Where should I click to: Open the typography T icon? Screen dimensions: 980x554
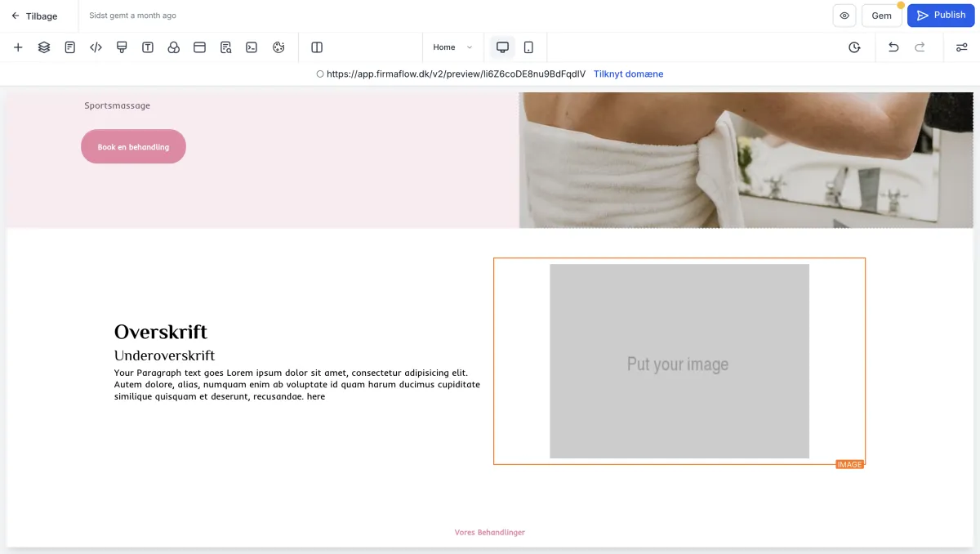148,47
